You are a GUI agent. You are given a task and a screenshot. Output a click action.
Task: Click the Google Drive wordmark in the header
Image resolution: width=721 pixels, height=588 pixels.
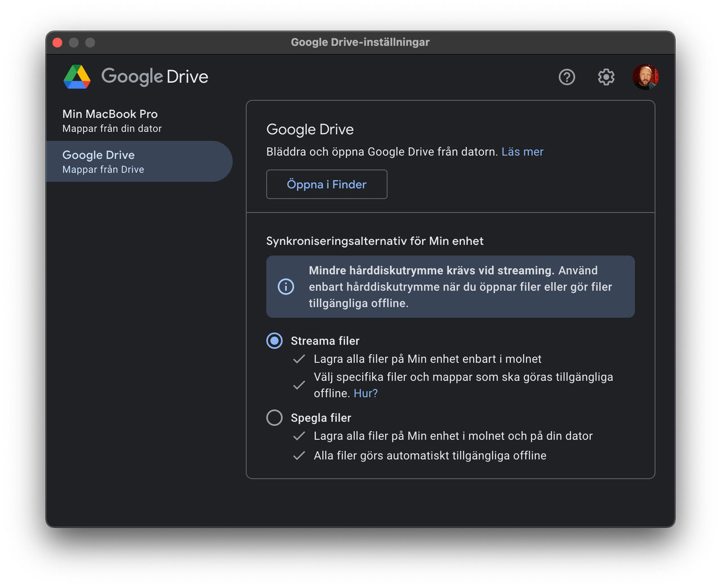point(155,77)
